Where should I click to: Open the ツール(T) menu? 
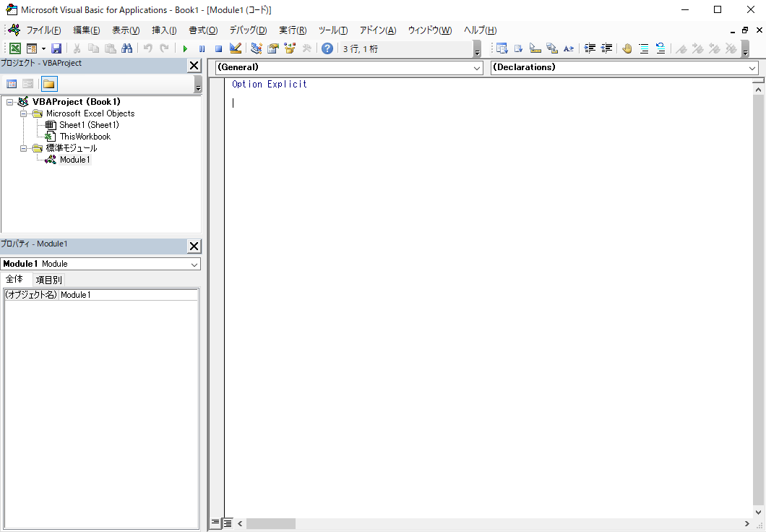pyautogui.click(x=332, y=30)
